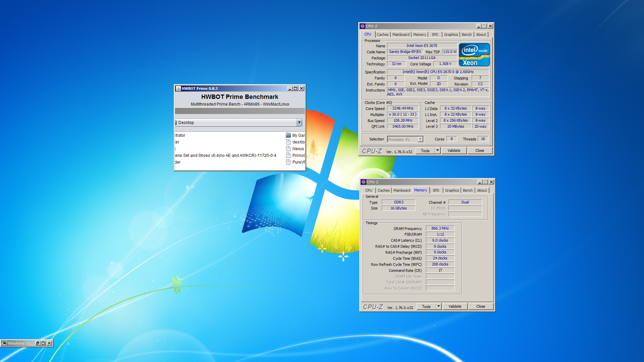Click the Row Refresh Cycle Time 208 clocks value
The image size is (644, 362).
pos(440,264)
